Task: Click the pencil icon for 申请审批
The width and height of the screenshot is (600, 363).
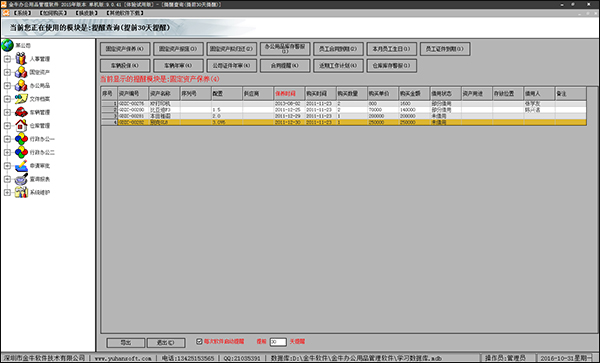Action: (21, 166)
